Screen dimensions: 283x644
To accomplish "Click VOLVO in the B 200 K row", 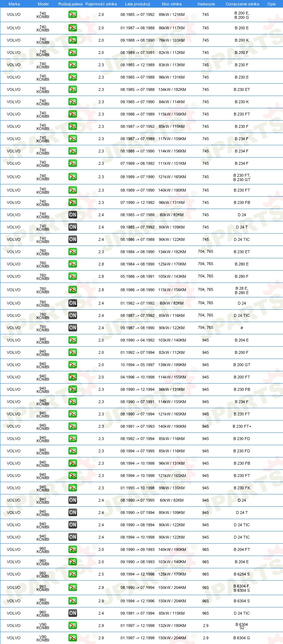I will pos(13,40).
